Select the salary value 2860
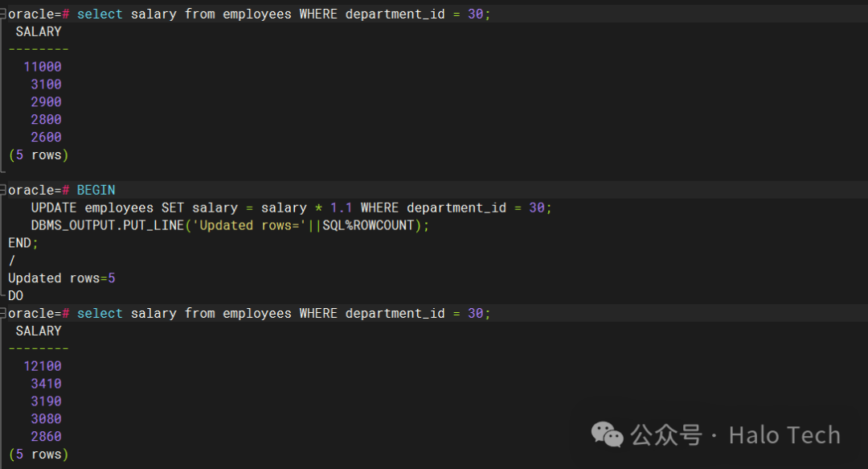 pyautogui.click(x=47, y=436)
